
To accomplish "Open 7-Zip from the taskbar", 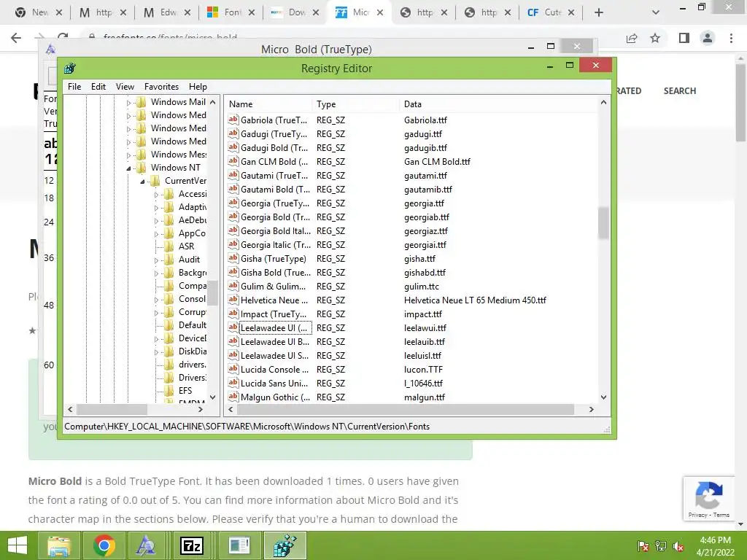I will coord(192,545).
